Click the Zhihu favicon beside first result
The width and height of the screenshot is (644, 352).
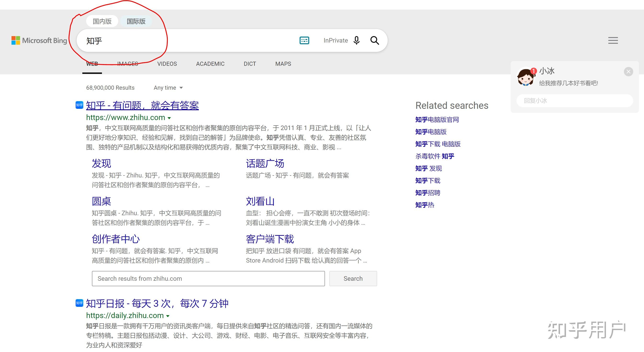79,105
